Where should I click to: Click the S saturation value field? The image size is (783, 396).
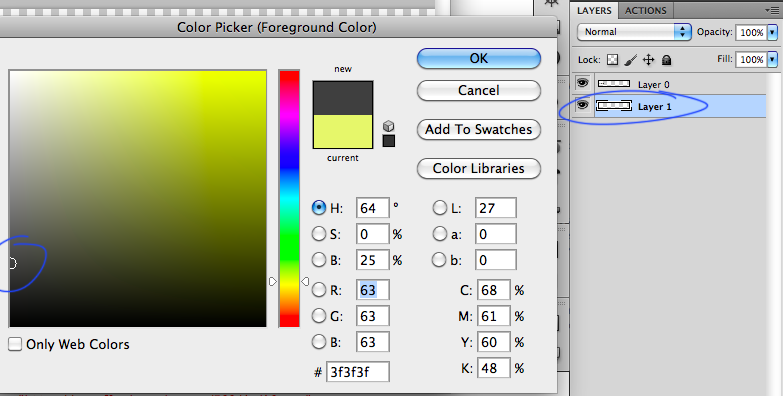tap(372, 234)
